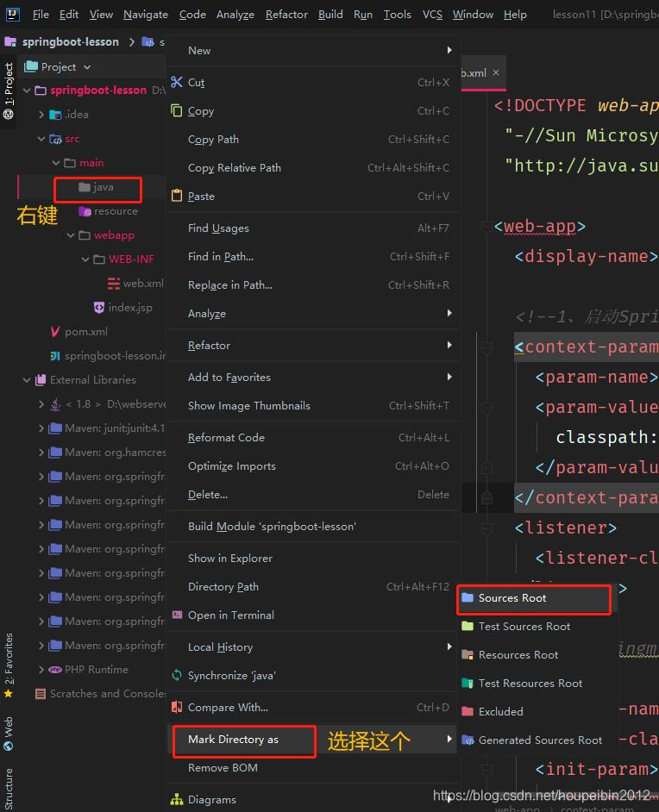Expand the .idea folder
The height and width of the screenshot is (812, 659).
pyautogui.click(x=41, y=115)
